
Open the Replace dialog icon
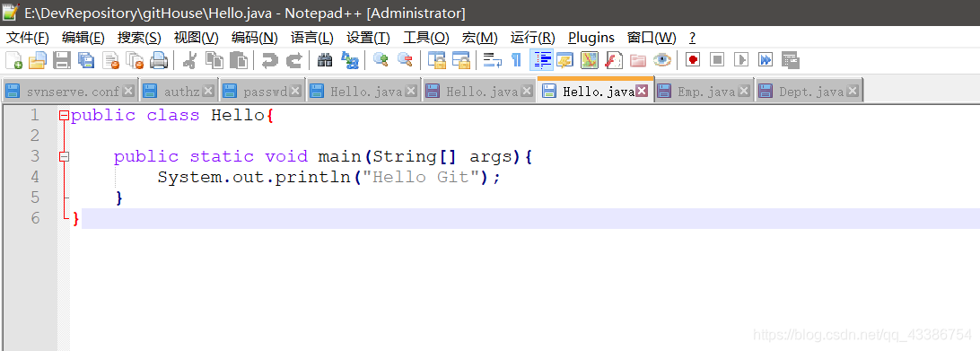pos(349,60)
